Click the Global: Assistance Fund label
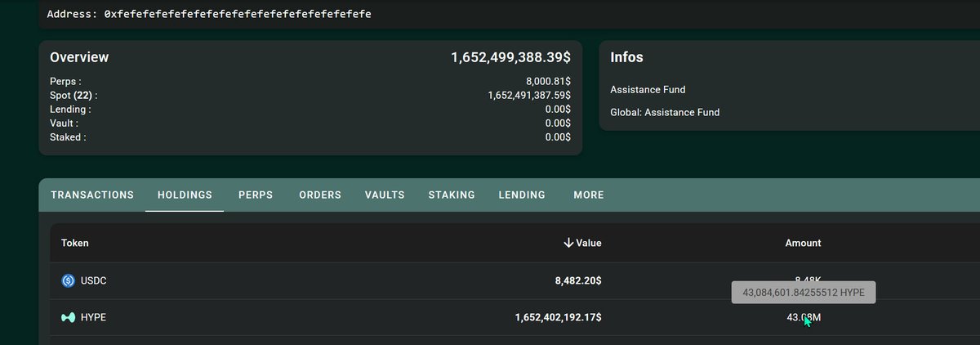 pos(665,112)
